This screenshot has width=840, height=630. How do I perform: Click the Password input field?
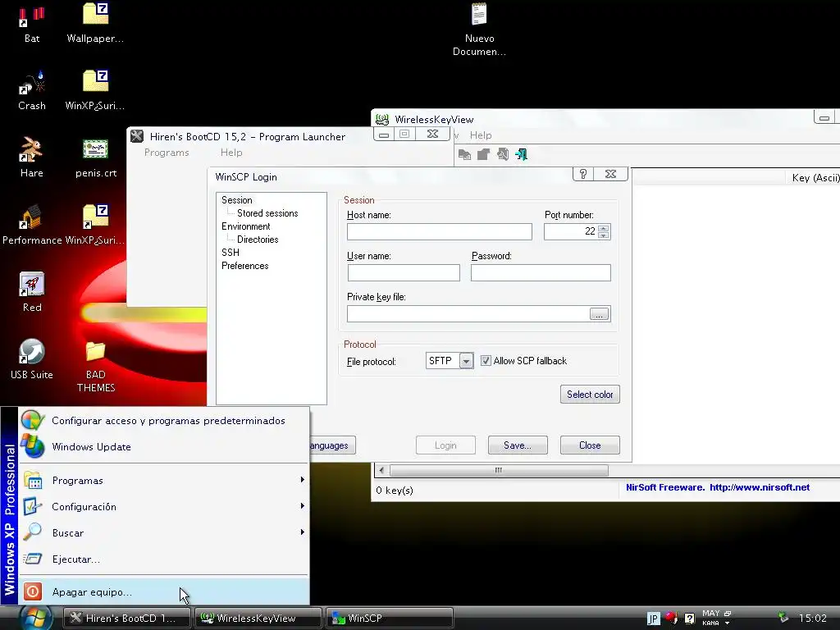pyautogui.click(x=541, y=272)
